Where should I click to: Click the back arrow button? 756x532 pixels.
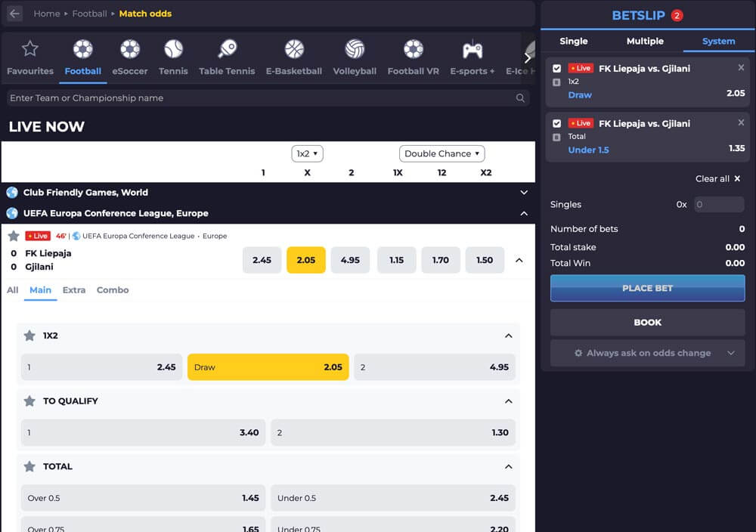click(14, 14)
